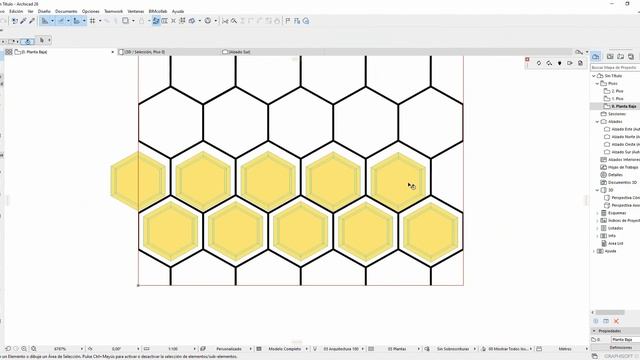
Task: Open the Documento menu
Action: click(66, 11)
